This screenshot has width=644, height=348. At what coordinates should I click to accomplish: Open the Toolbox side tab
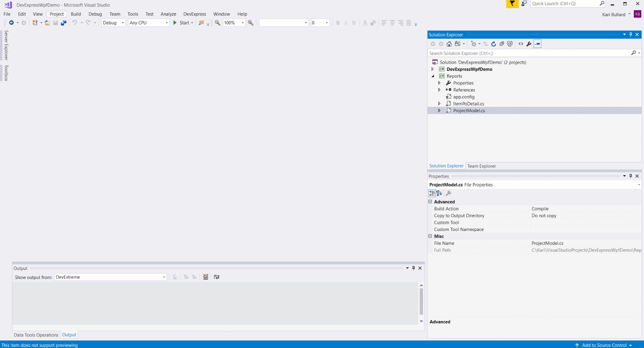tap(6, 73)
